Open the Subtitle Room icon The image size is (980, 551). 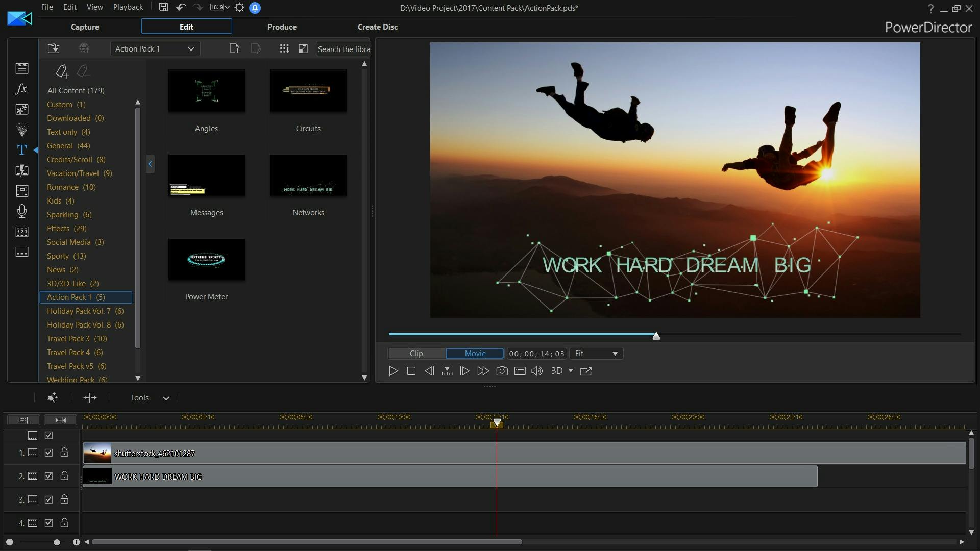point(21,252)
